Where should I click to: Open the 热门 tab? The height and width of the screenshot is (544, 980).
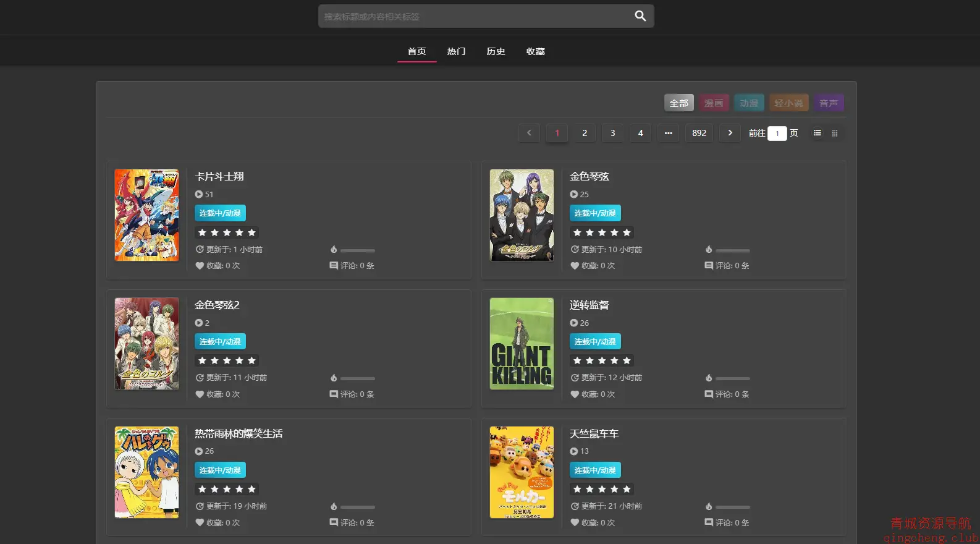[456, 51]
